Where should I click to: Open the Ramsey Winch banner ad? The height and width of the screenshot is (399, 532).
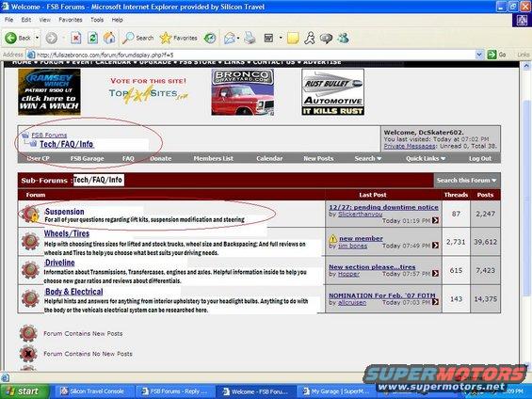[49, 92]
